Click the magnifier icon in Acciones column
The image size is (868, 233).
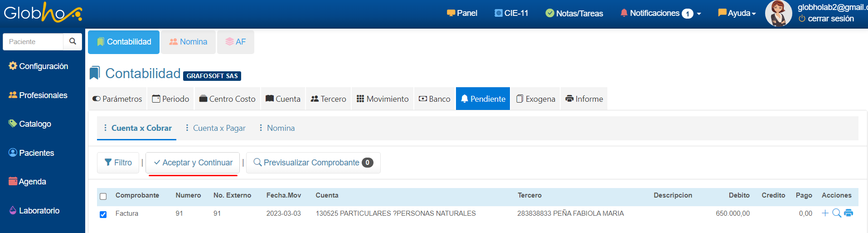coord(837,213)
